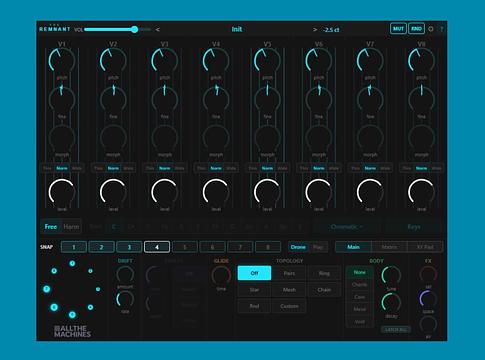
Task: Select voice 7 node in the circle
Action: tap(47, 289)
